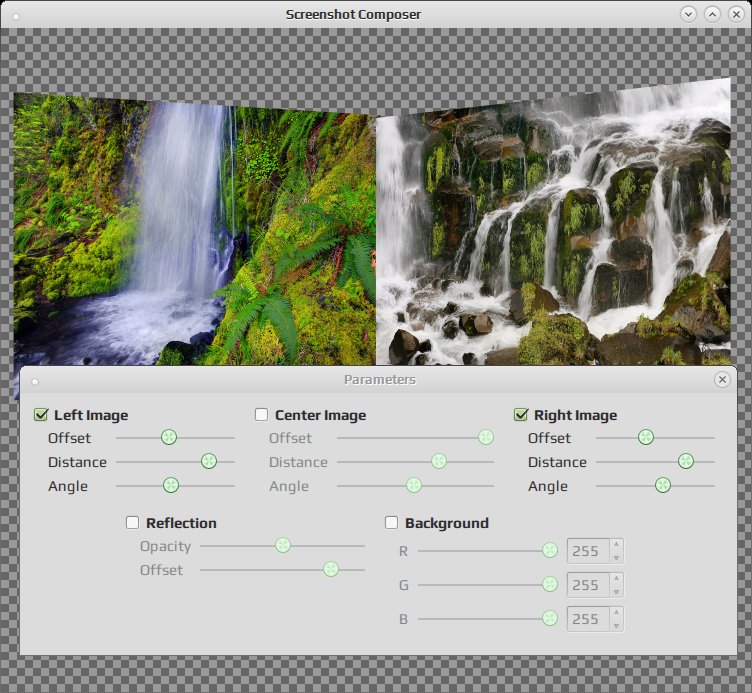Click the Background B slider handle
Screen dimensions: 752x693
pyautogui.click(x=550, y=619)
